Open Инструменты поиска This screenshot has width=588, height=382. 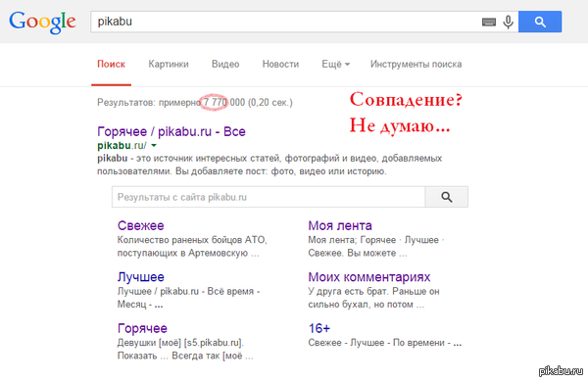click(416, 64)
